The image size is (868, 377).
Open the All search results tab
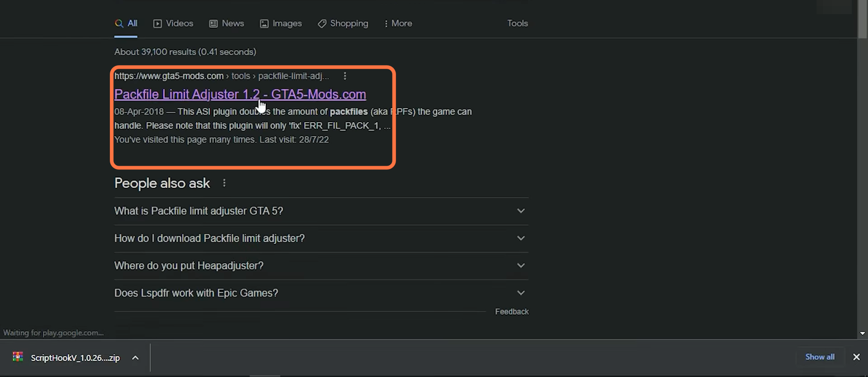point(126,24)
